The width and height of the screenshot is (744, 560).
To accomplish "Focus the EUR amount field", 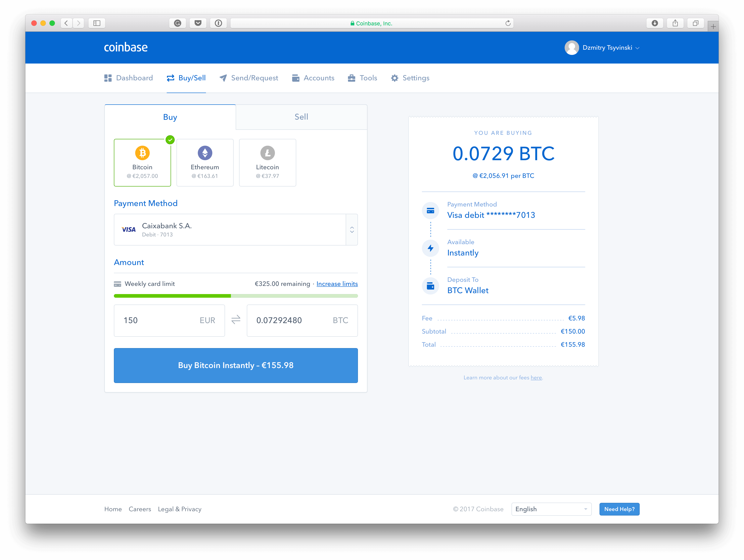I will 169,320.
